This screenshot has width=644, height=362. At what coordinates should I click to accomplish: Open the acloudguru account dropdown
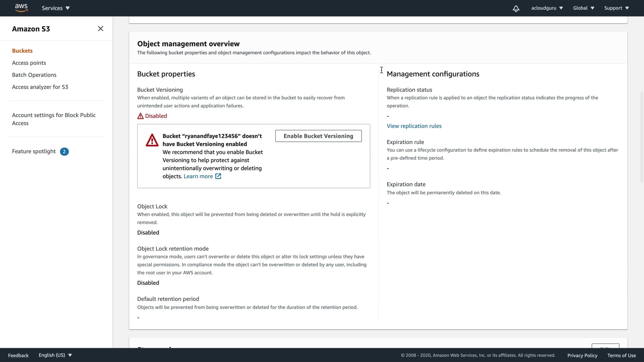tap(547, 8)
